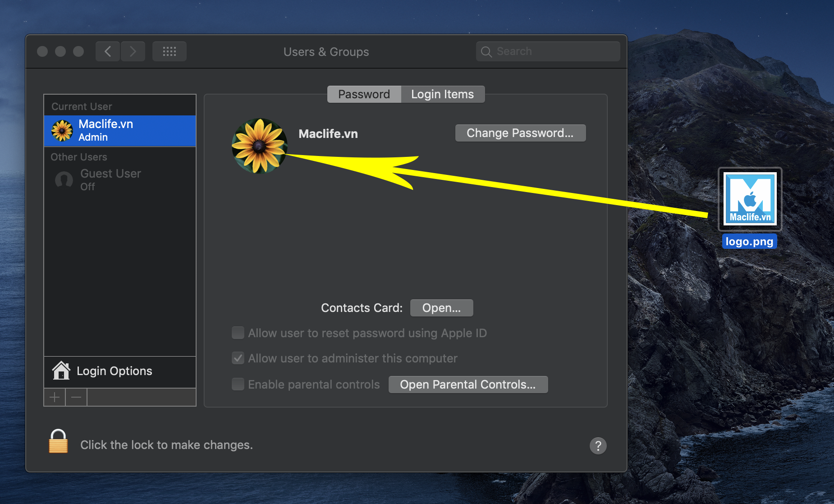
Task: Click the Change Password button
Action: coord(520,133)
